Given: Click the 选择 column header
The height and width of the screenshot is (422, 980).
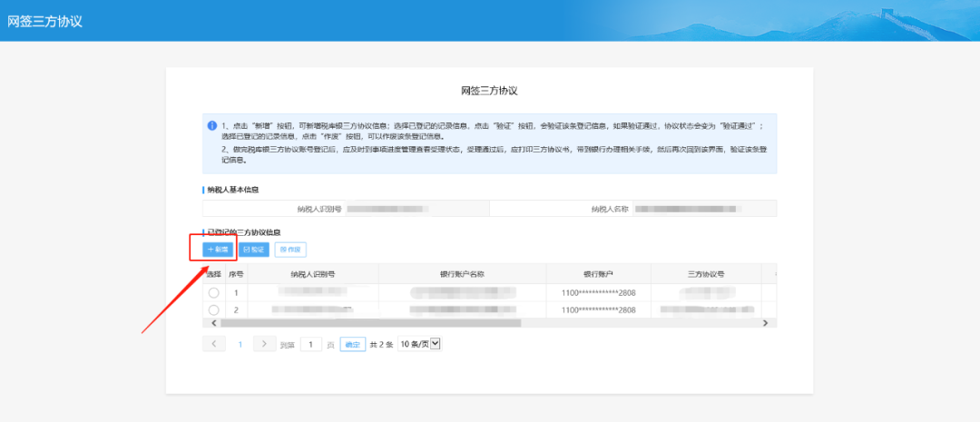Looking at the screenshot, I should 214,274.
